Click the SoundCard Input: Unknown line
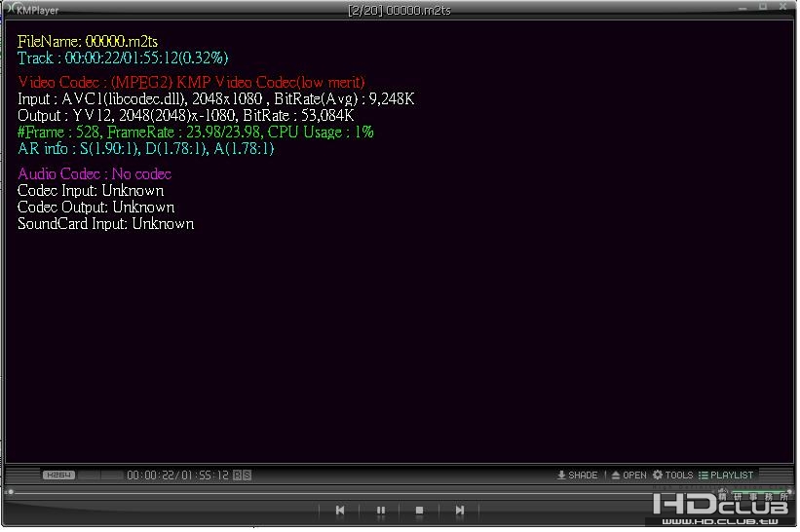The height and width of the screenshot is (532, 800). (x=106, y=224)
